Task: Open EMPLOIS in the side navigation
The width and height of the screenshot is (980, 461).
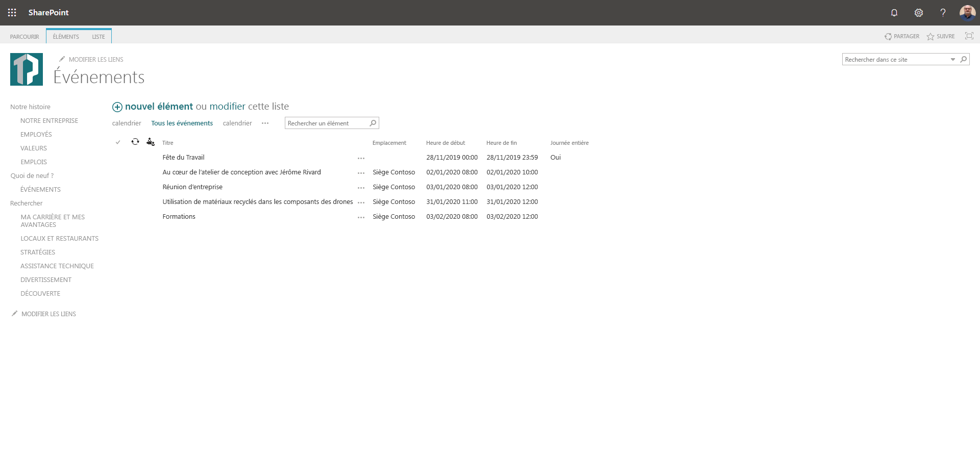Action: pos(34,162)
